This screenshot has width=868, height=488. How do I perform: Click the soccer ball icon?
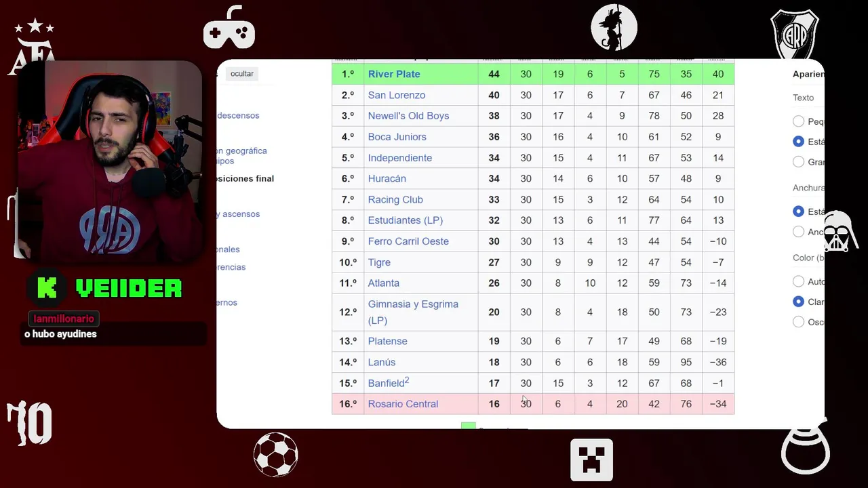275,455
